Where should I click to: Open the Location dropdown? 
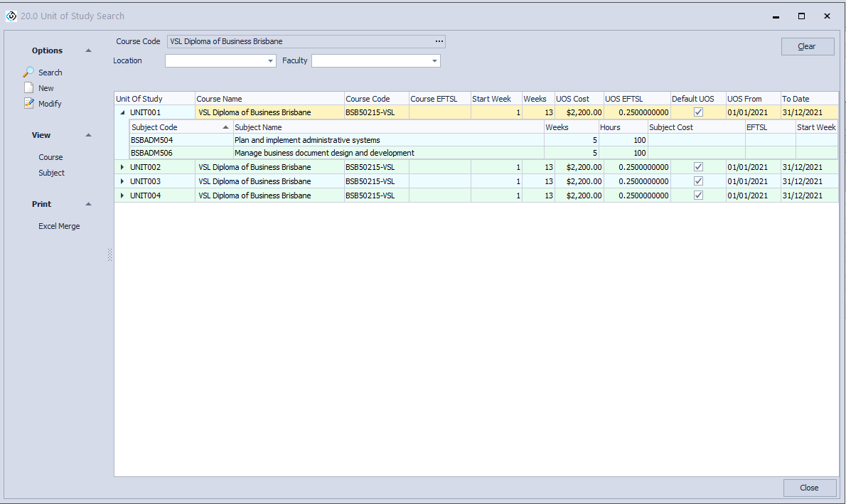point(271,61)
